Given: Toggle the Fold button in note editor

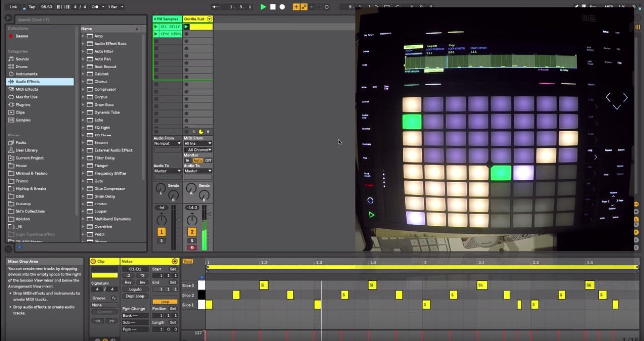Looking at the screenshot, I should coord(188,261).
